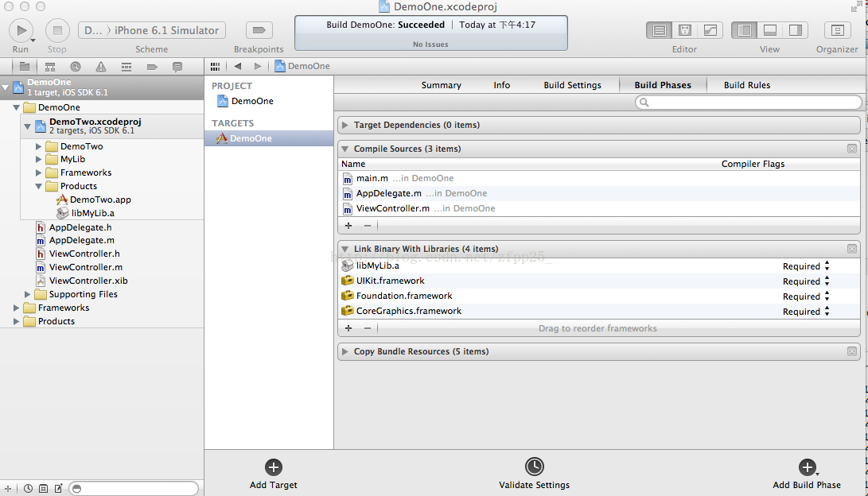Delete the Compile Sources build phase
This screenshot has width=868, height=496.
[x=852, y=149]
